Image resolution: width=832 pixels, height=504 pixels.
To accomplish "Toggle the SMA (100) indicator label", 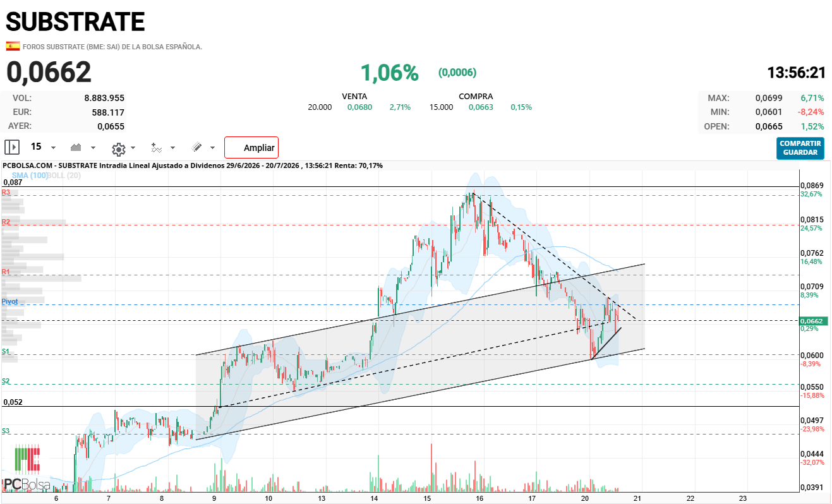I will [x=29, y=175].
